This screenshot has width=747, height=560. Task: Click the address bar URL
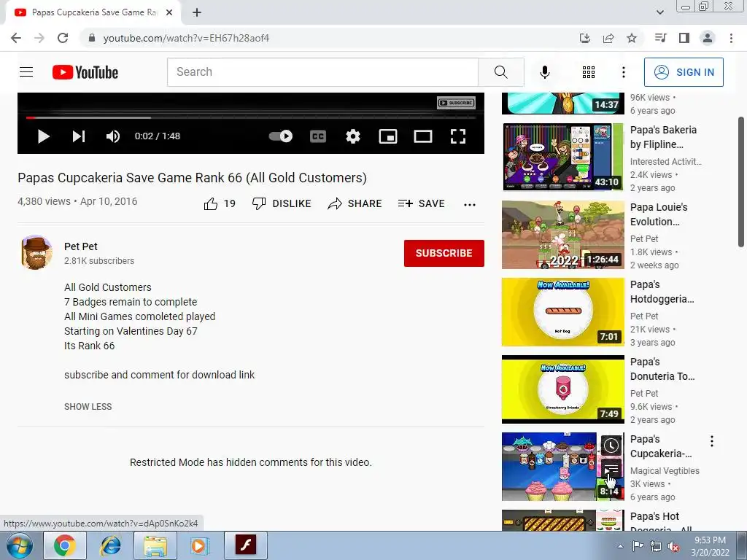pyautogui.click(x=186, y=38)
